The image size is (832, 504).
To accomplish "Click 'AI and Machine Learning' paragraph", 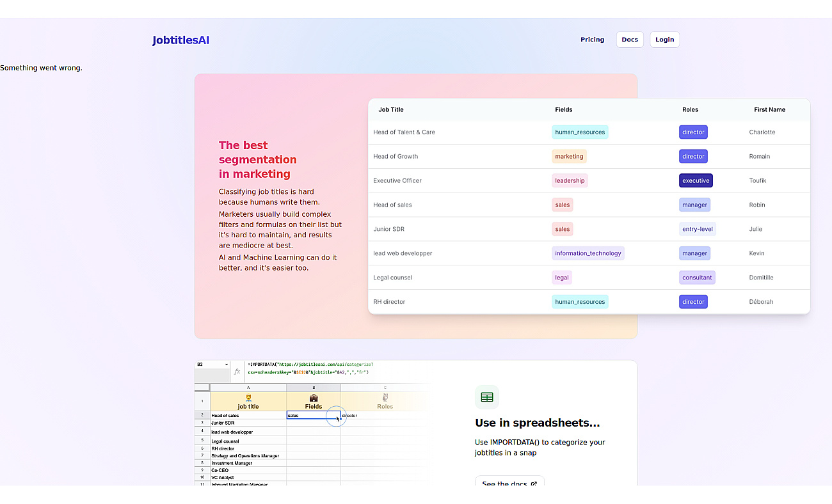I will (278, 263).
